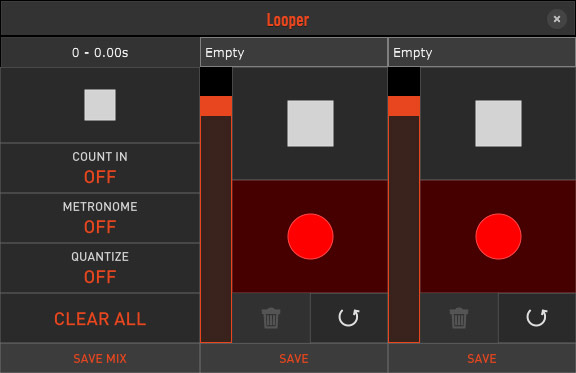This screenshot has width=576, height=373.
Task: Click undo arrow icon of first loop track
Action: [349, 318]
